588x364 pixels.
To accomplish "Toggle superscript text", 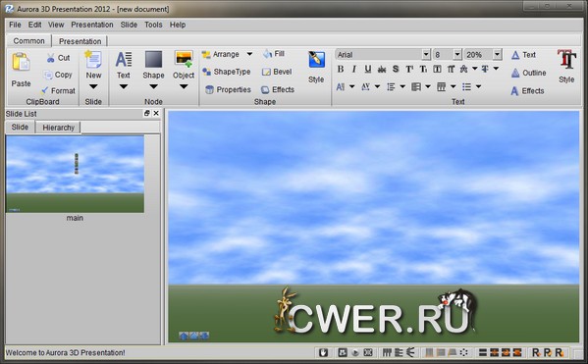I will click(x=409, y=69).
